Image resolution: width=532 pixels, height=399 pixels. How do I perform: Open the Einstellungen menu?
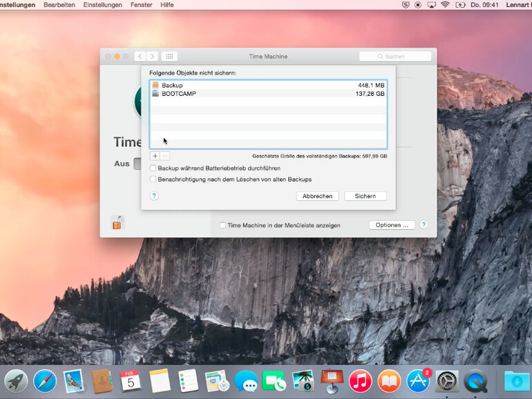click(x=103, y=5)
